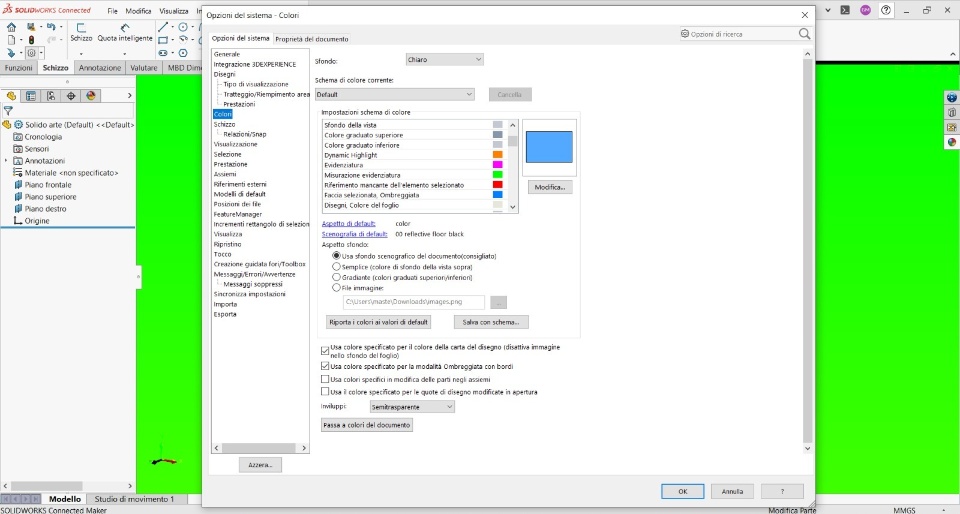Click the Rebuild traffic light icon

tap(31, 40)
